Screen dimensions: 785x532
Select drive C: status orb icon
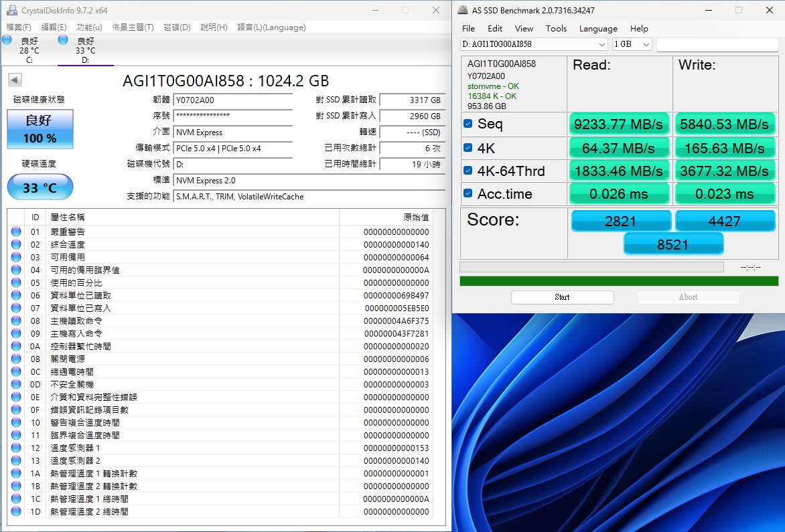[7, 40]
